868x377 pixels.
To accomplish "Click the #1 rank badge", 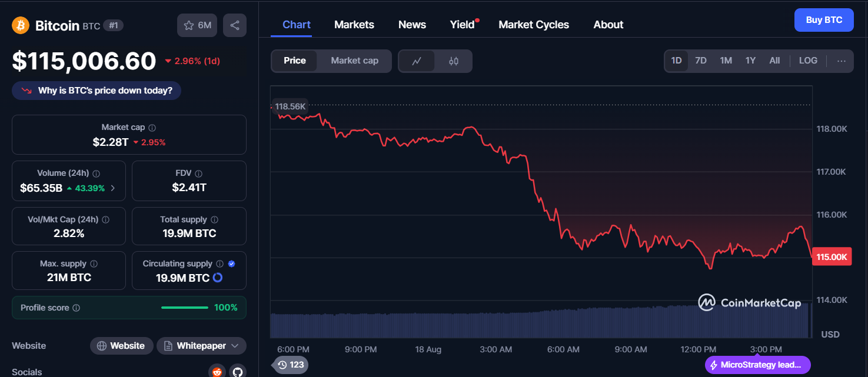I will coord(113,25).
